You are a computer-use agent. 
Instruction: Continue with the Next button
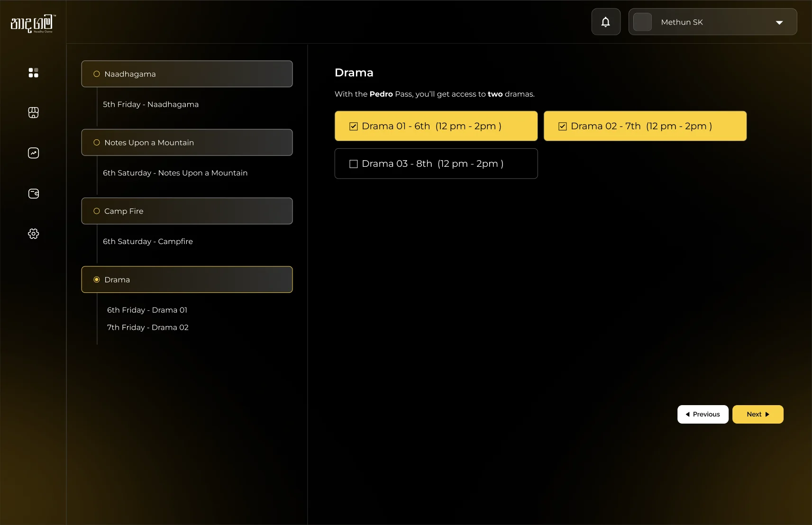coord(758,414)
